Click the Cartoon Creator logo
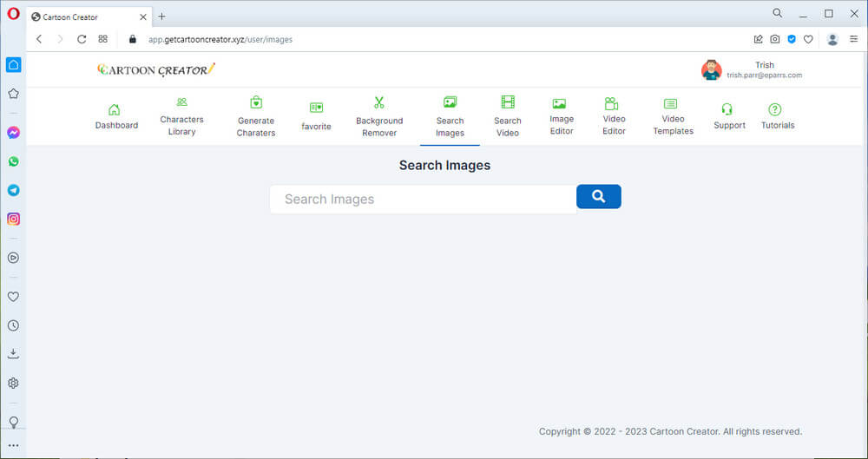Image resolution: width=868 pixels, height=459 pixels. tap(156, 69)
